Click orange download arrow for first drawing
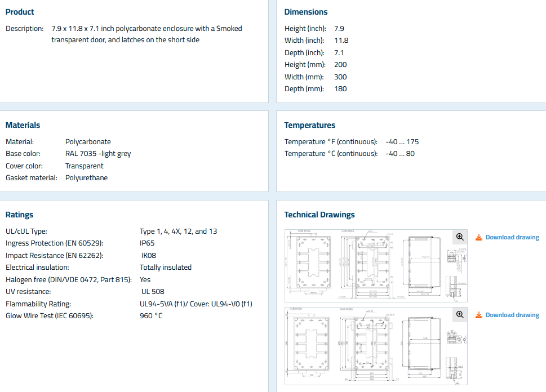This screenshot has width=546, height=392. [x=478, y=237]
